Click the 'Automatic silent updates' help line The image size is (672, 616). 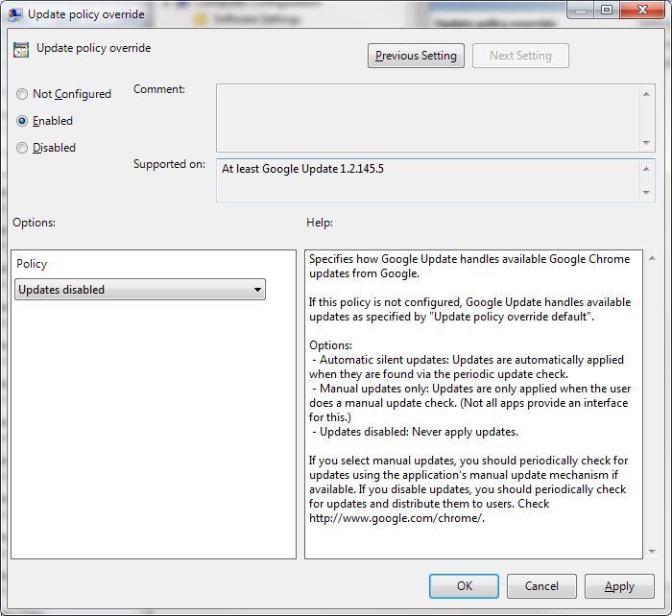pyautogui.click(x=467, y=367)
